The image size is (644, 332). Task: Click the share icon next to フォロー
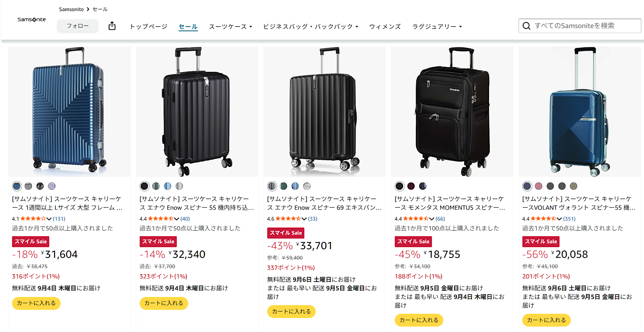(112, 26)
